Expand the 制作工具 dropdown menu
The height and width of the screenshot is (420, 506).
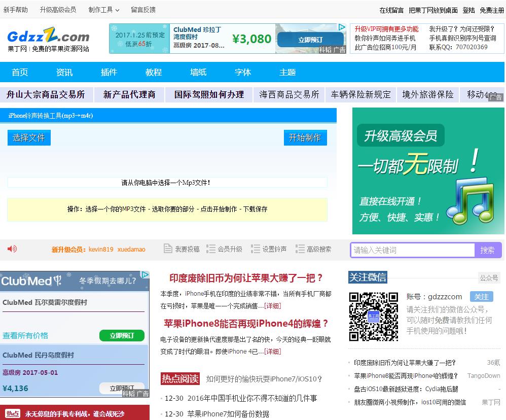(104, 10)
